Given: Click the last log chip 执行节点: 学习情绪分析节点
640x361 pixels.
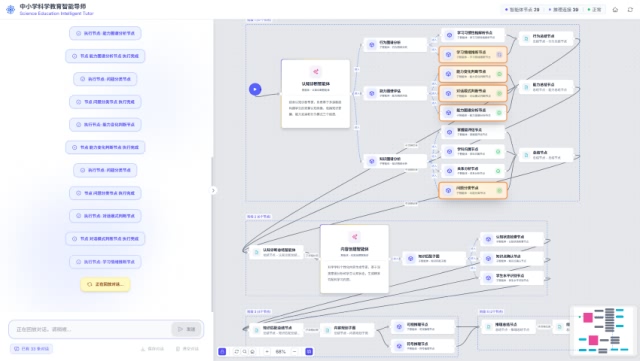Looking at the screenshot, I should [105, 262].
